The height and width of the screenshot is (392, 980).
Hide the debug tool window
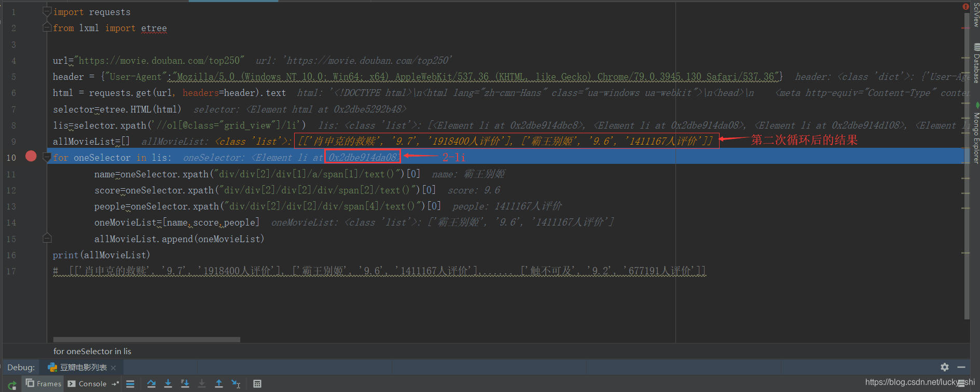tap(961, 367)
